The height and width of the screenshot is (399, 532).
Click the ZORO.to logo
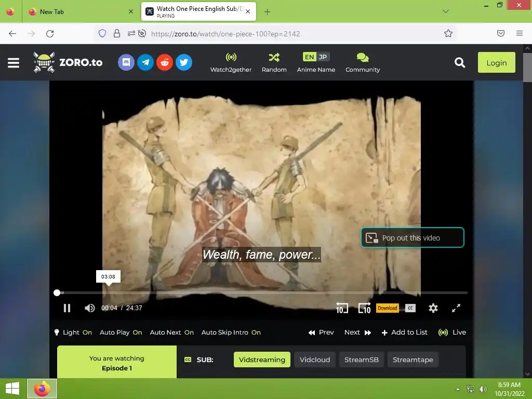pos(68,62)
